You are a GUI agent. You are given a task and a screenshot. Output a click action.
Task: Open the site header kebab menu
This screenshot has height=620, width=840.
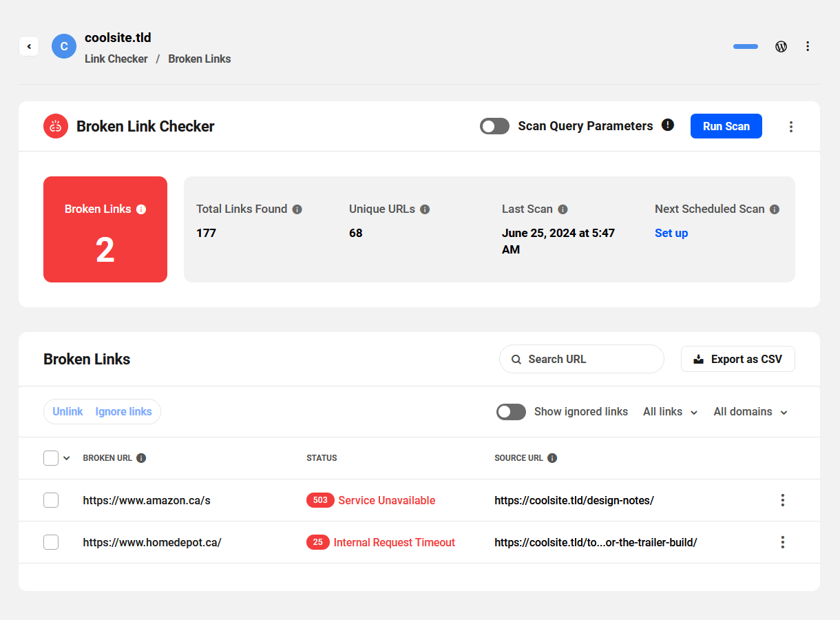[x=808, y=46]
